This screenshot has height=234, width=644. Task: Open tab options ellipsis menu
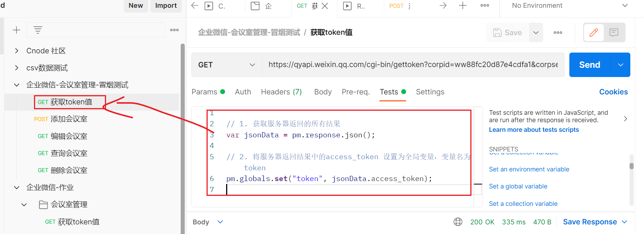click(485, 6)
